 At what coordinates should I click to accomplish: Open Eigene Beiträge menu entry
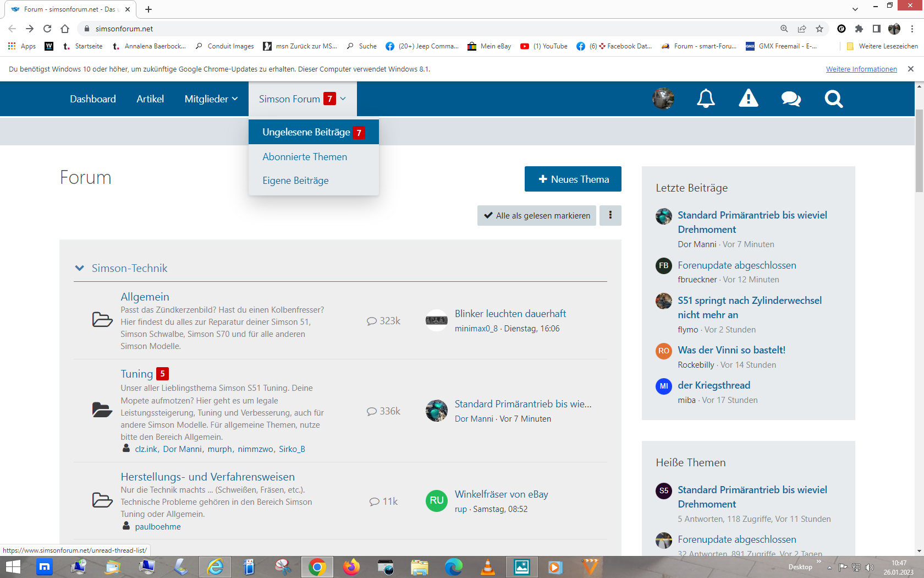(x=295, y=181)
